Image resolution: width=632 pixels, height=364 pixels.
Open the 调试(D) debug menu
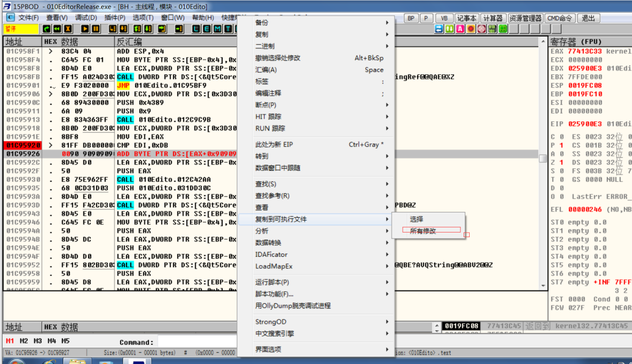tap(86, 18)
